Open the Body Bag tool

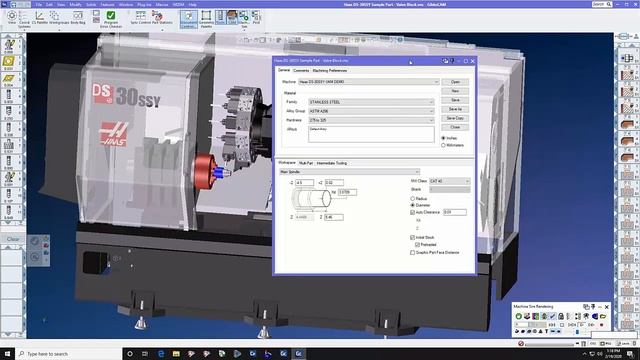pyautogui.click(x=78, y=18)
